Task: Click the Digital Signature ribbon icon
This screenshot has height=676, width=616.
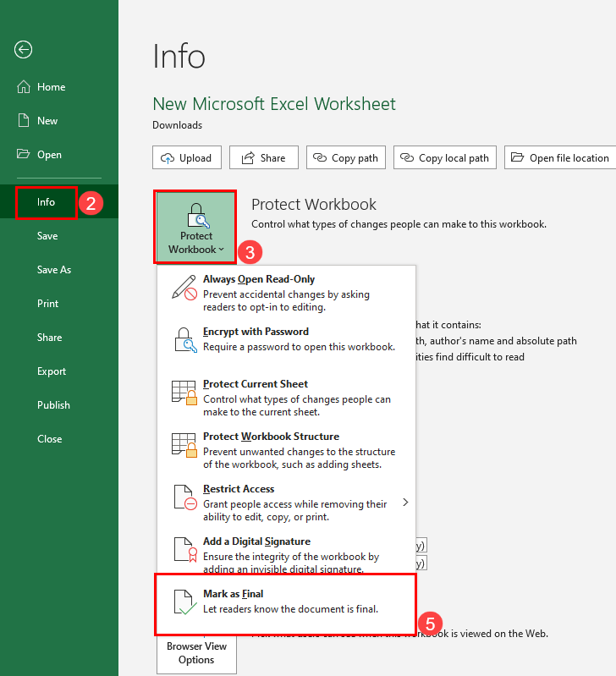Action: (185, 550)
